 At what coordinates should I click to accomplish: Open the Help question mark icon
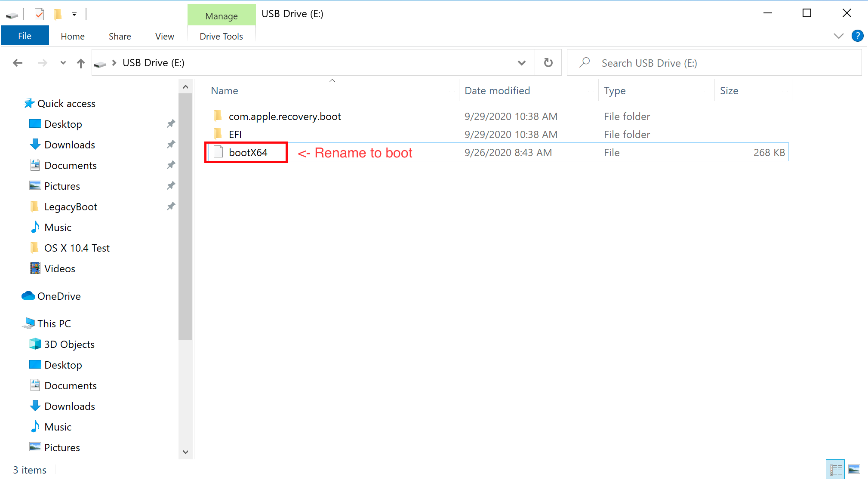pos(857,36)
